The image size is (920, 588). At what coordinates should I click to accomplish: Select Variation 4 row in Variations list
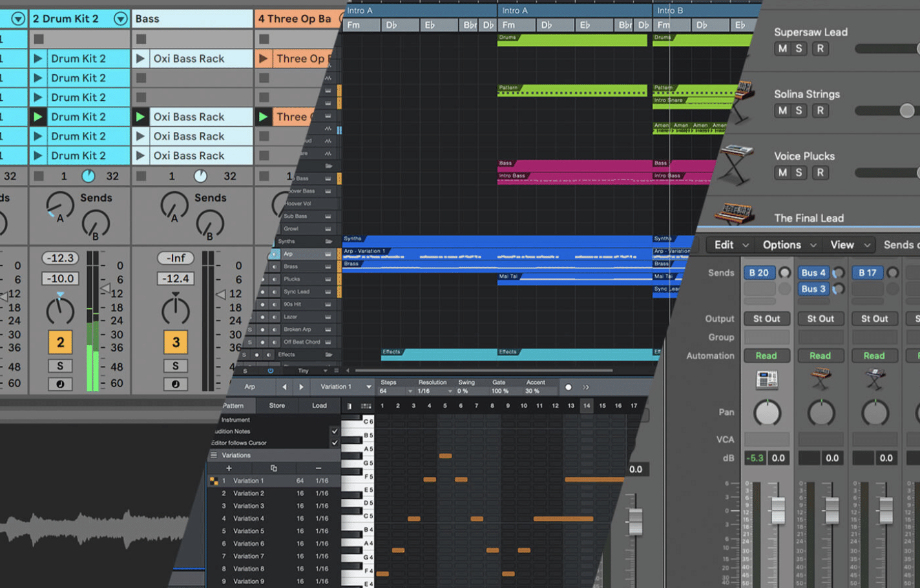[273, 518]
